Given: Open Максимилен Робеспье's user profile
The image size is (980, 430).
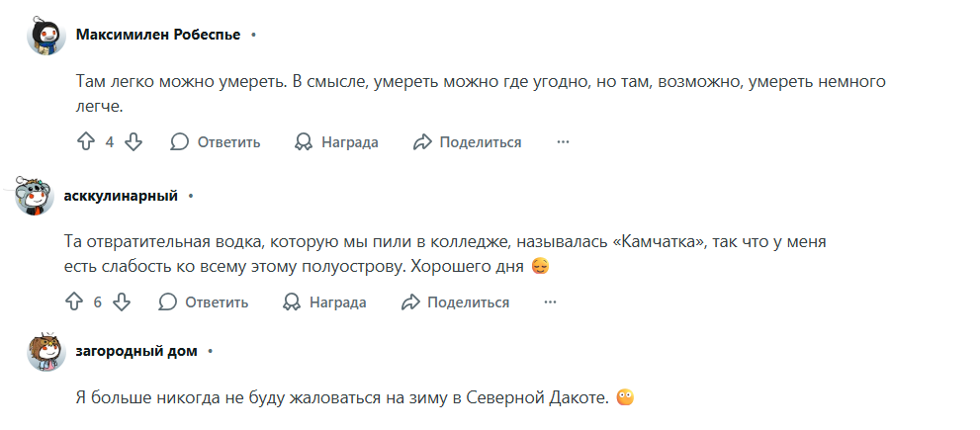Looking at the screenshot, I should point(158,35).
